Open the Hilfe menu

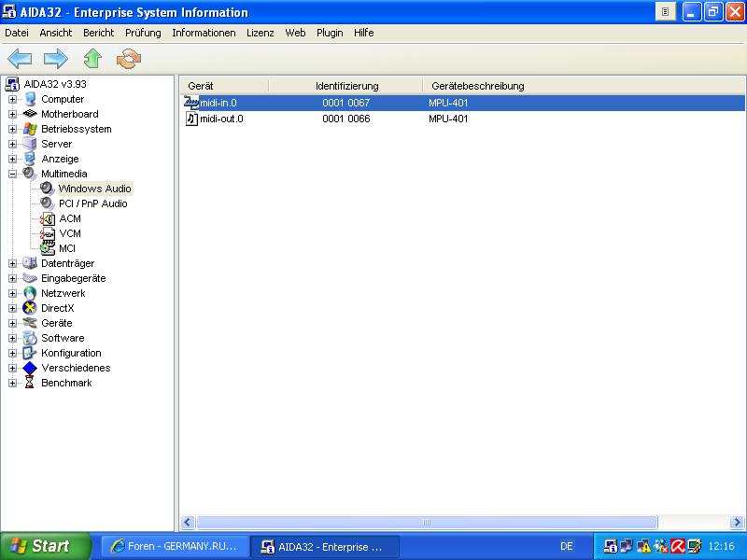(x=363, y=33)
